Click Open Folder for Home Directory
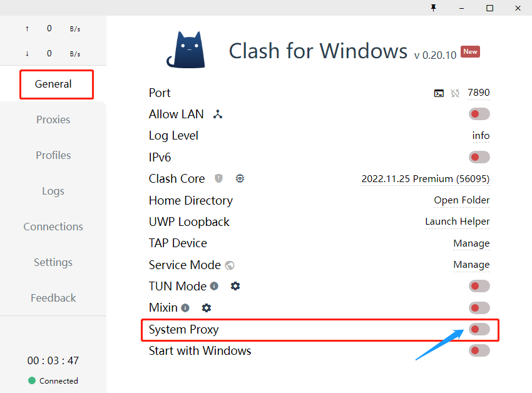The height and width of the screenshot is (393, 532). coord(461,200)
